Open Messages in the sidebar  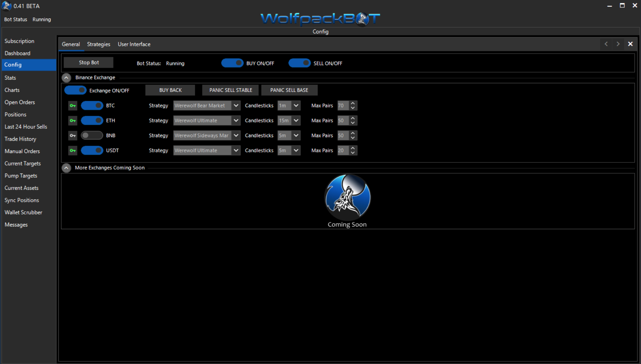coord(16,225)
